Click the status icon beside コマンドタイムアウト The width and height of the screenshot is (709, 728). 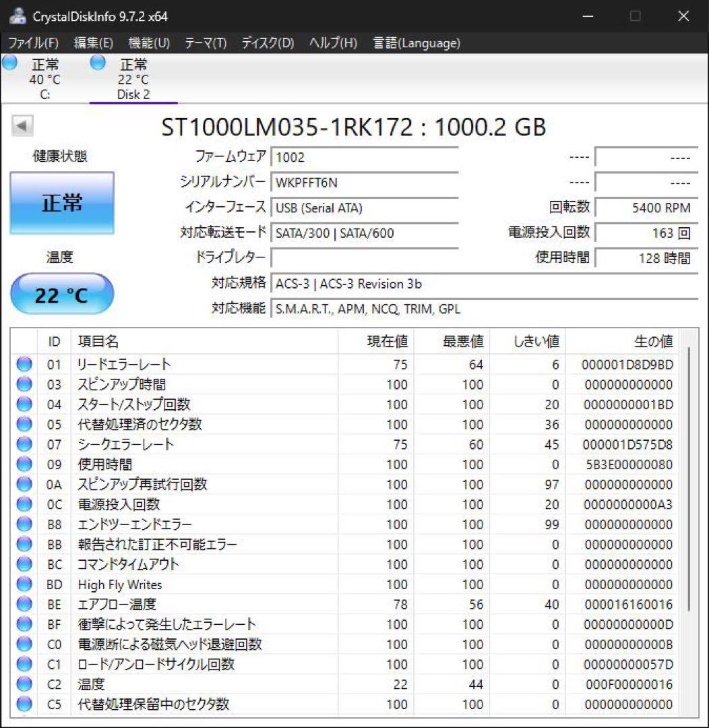24,564
